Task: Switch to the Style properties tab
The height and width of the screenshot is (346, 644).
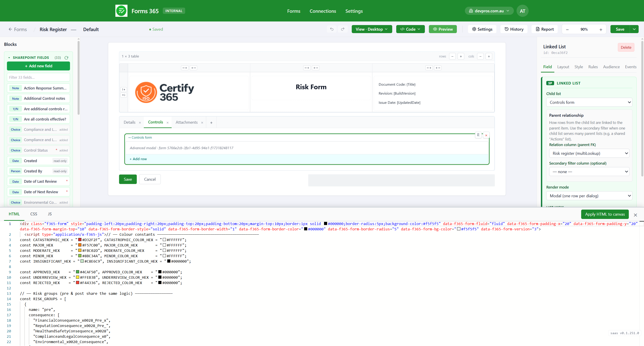Action: 578,67
